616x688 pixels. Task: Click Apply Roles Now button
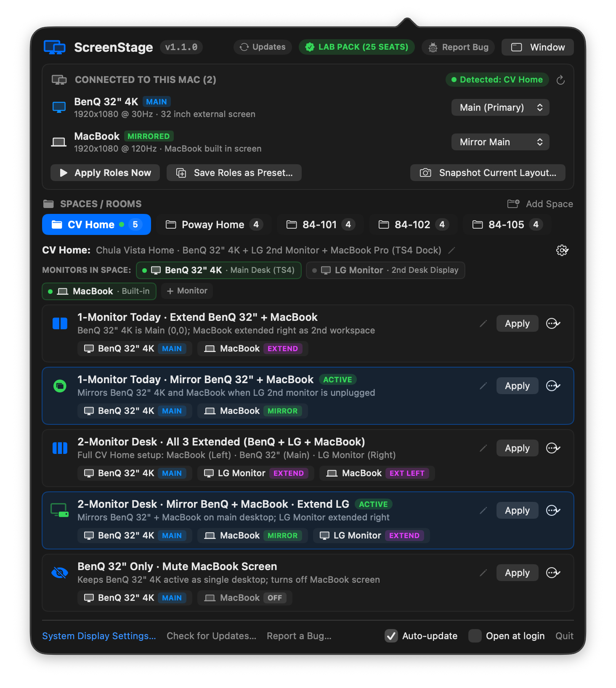coord(105,173)
